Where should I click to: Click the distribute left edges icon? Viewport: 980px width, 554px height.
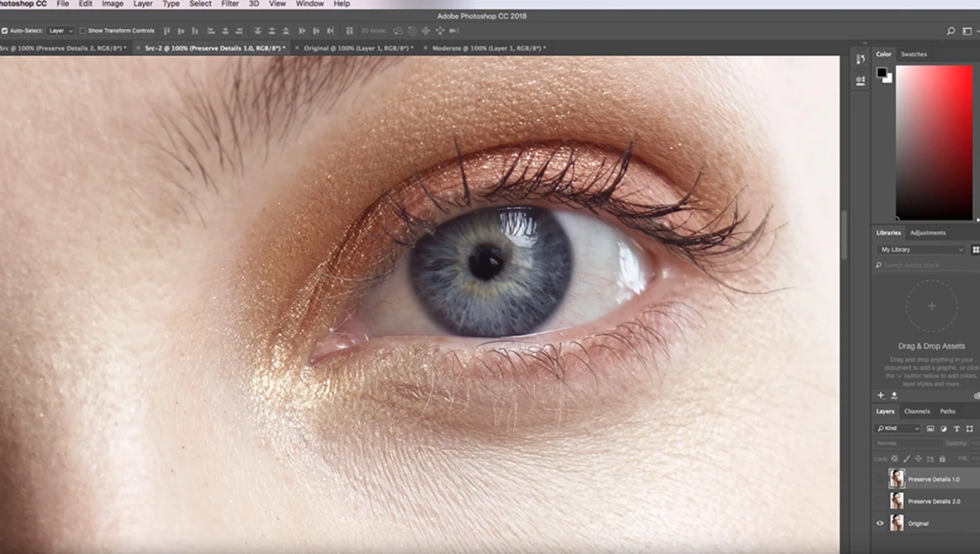pyautogui.click(x=302, y=31)
